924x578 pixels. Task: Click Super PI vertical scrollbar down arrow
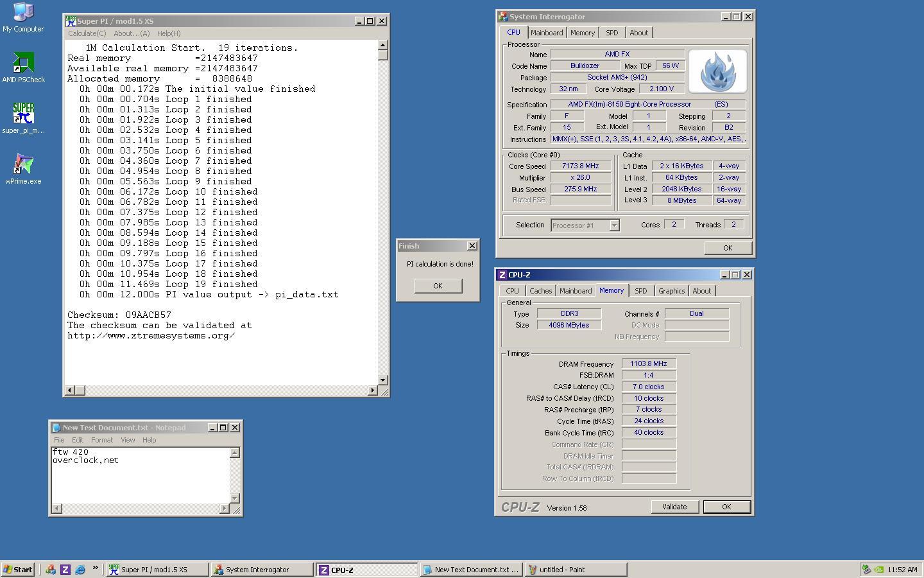tap(383, 380)
